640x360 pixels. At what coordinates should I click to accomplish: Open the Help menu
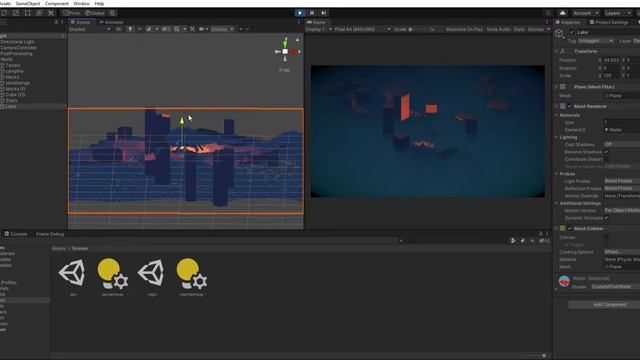[x=99, y=3]
